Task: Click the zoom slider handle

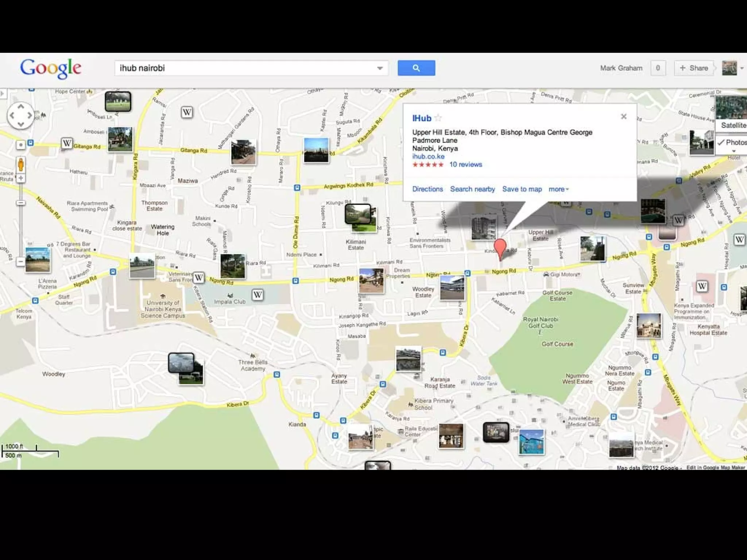Action: [21, 203]
